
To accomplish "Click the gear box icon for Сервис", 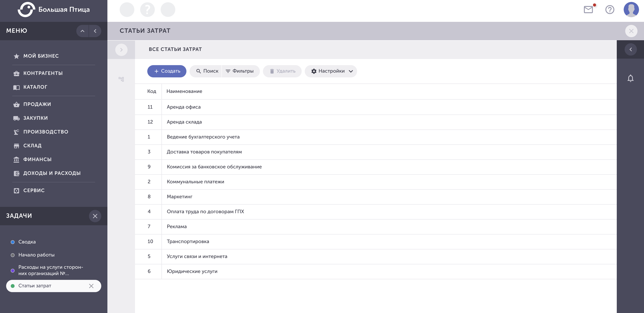I will (16, 191).
